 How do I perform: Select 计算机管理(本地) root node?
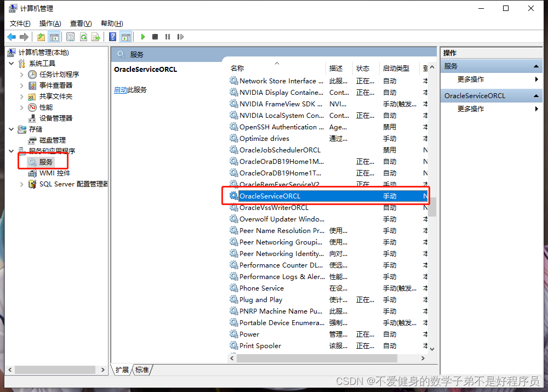click(44, 53)
